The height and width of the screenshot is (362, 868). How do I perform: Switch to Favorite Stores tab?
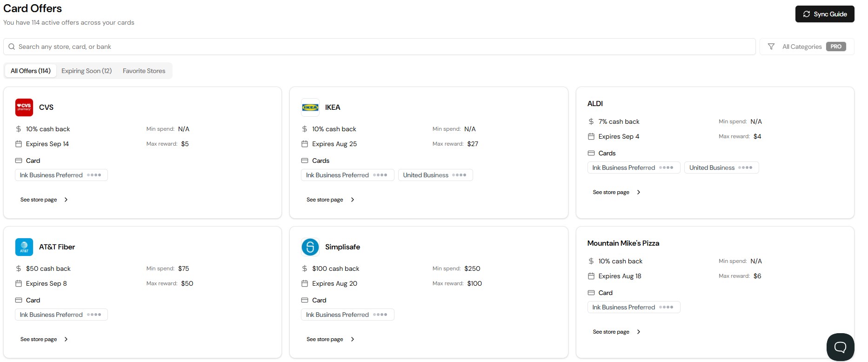pos(144,71)
